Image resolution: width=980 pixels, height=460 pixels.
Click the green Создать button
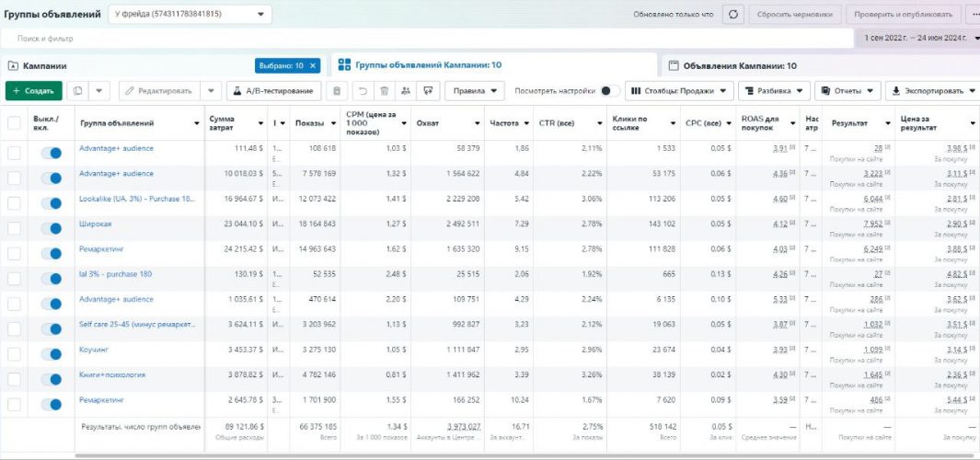33,91
